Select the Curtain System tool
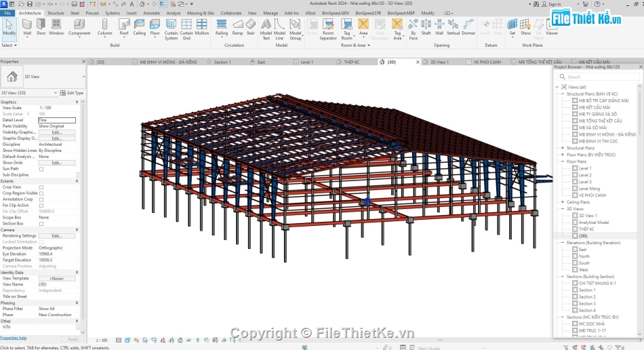 tap(172, 29)
